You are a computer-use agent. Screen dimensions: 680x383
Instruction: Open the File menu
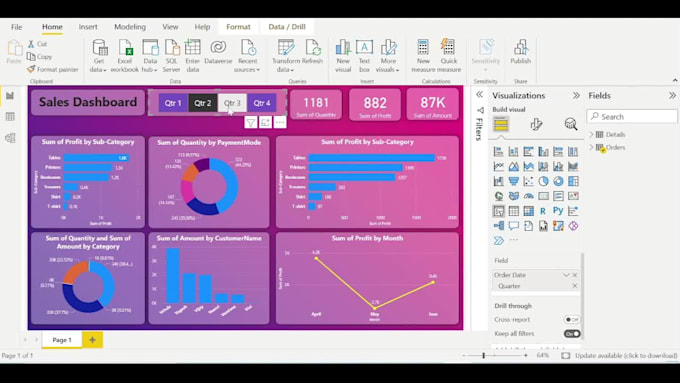click(x=16, y=27)
